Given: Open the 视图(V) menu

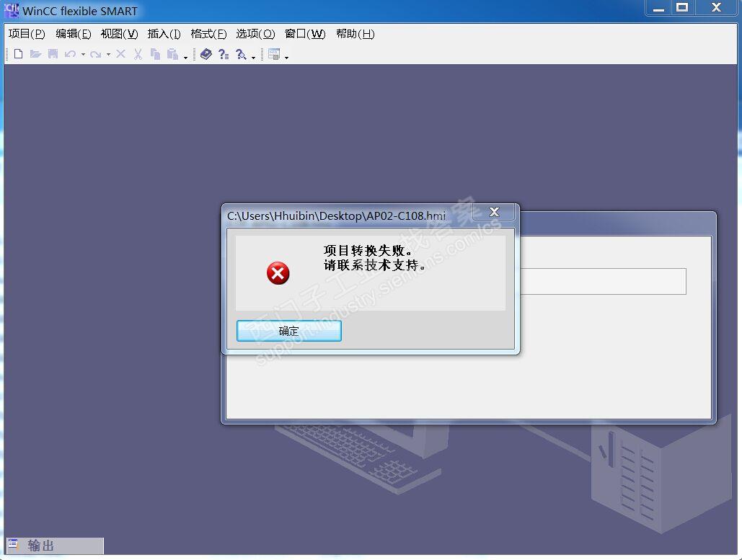Looking at the screenshot, I should [119, 34].
